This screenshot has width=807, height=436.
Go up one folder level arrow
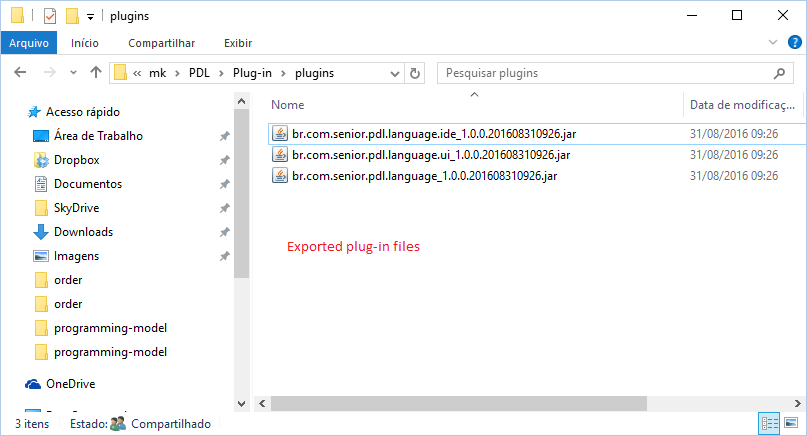[96, 73]
